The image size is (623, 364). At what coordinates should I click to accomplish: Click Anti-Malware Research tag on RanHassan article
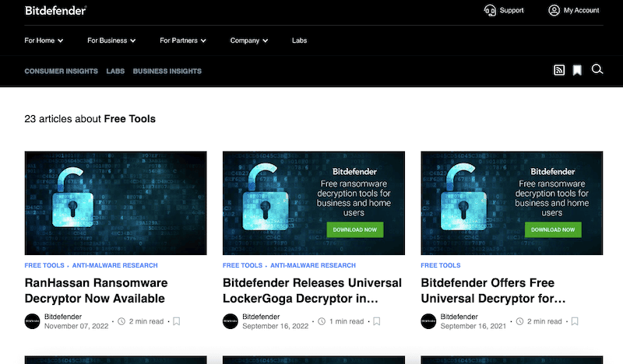point(114,265)
